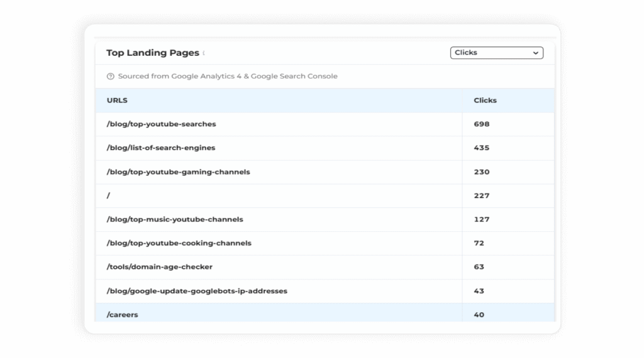Click the 698 clicks value
This screenshot has width=644, height=358.
(x=481, y=124)
